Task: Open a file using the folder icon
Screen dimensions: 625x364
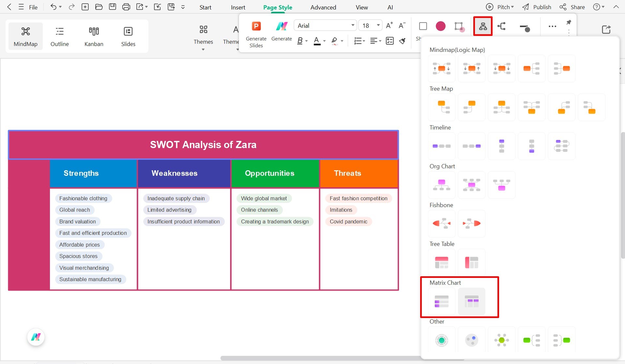Action: (99, 7)
